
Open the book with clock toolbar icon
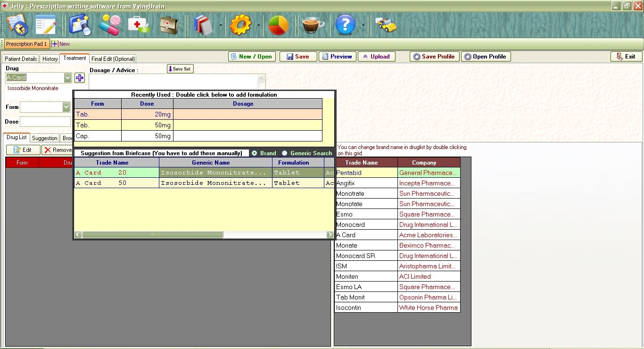pos(17,25)
